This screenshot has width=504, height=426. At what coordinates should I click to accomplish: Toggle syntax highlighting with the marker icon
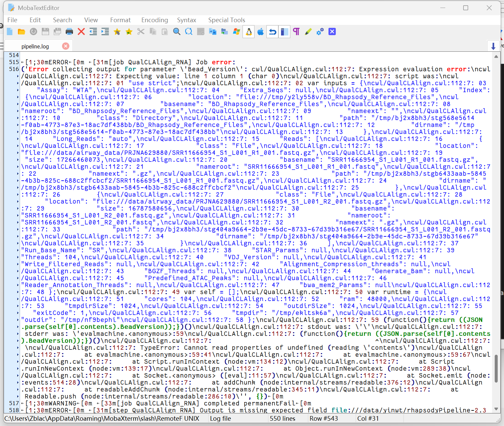(x=308, y=31)
